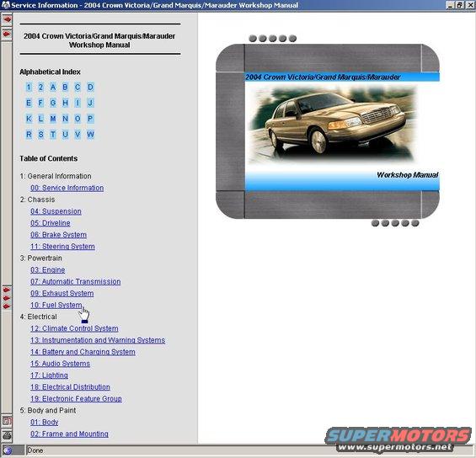
Task: Select letter G in the index
Action: click(x=53, y=103)
